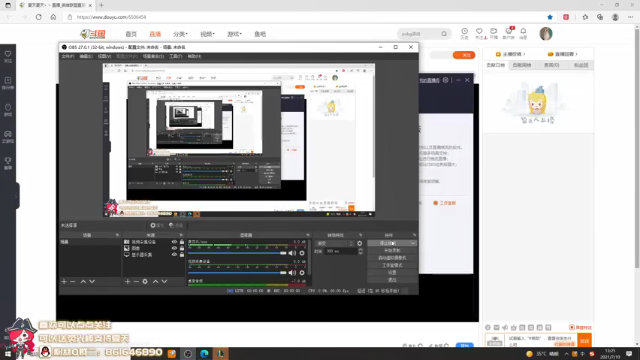The width and height of the screenshot is (640, 360).
Task: Open OBS Tools menu
Action: point(176,56)
